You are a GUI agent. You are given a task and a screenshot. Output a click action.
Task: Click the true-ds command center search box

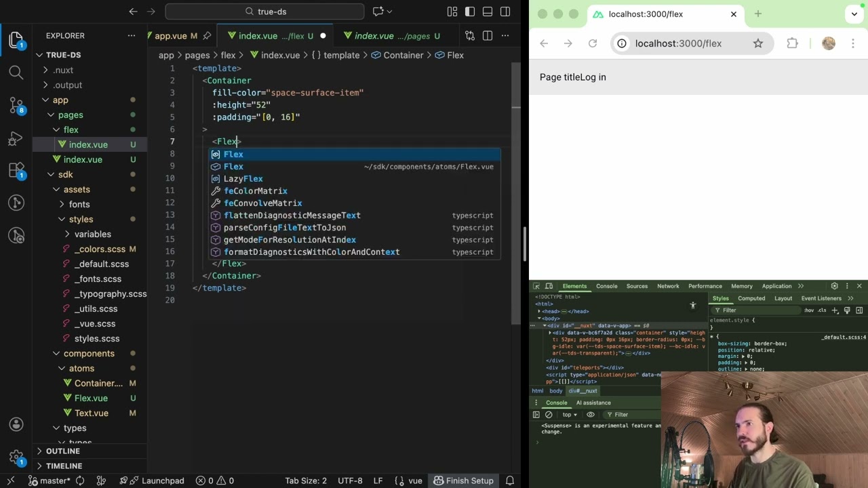264,12
